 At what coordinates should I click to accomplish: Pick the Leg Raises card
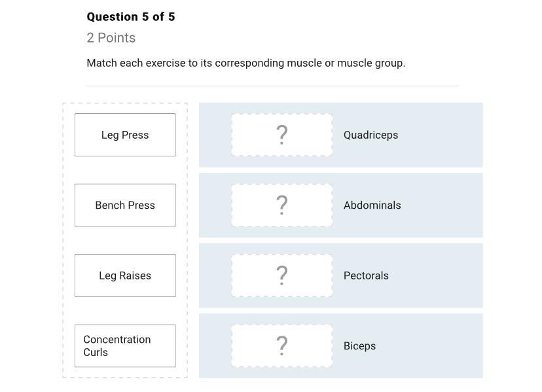(x=125, y=276)
